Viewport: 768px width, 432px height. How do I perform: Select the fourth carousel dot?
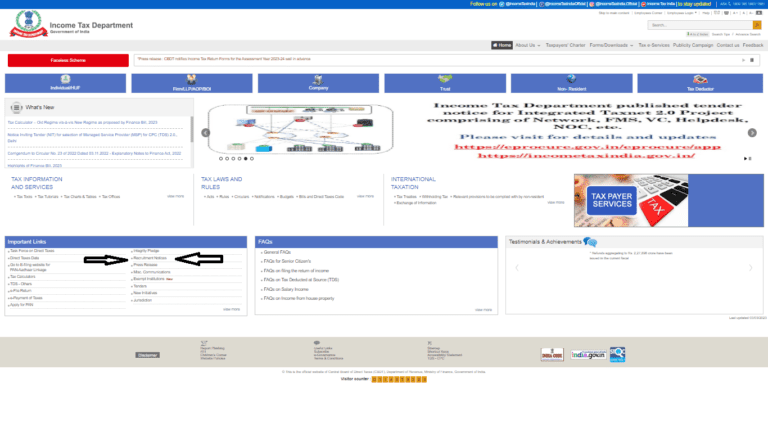tap(240, 159)
